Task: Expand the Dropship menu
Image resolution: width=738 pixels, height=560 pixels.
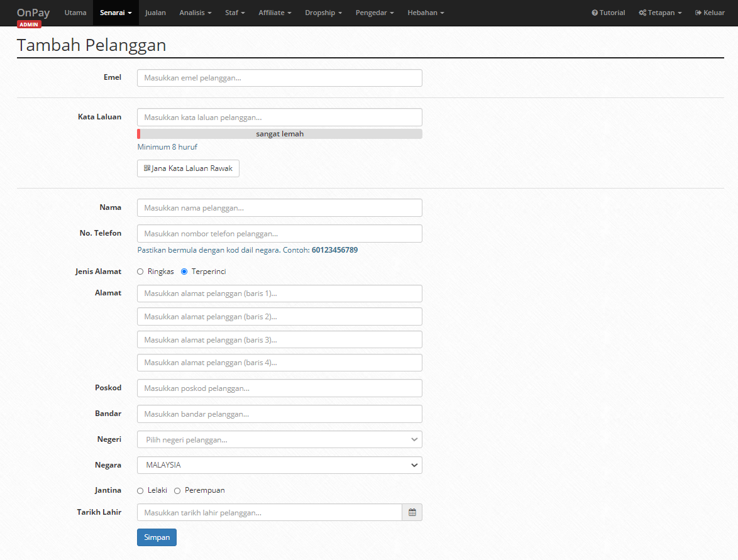Action: [x=323, y=13]
